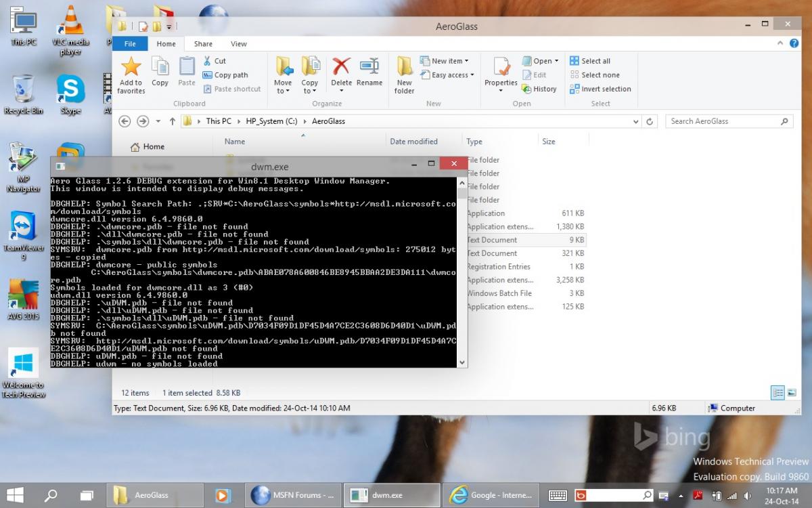Open address bar history dropdown
Image resolution: width=812 pixels, height=508 pixels.
tap(635, 121)
